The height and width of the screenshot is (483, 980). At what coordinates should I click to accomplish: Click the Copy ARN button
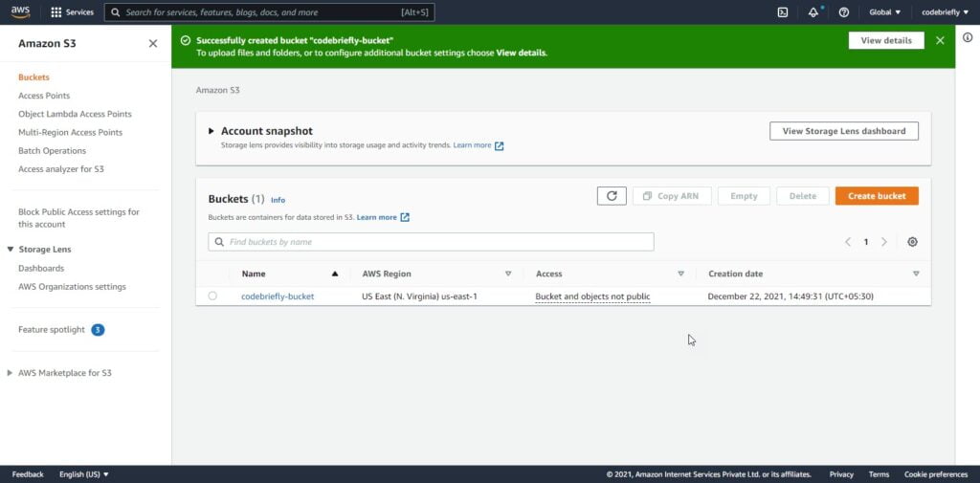tap(671, 195)
